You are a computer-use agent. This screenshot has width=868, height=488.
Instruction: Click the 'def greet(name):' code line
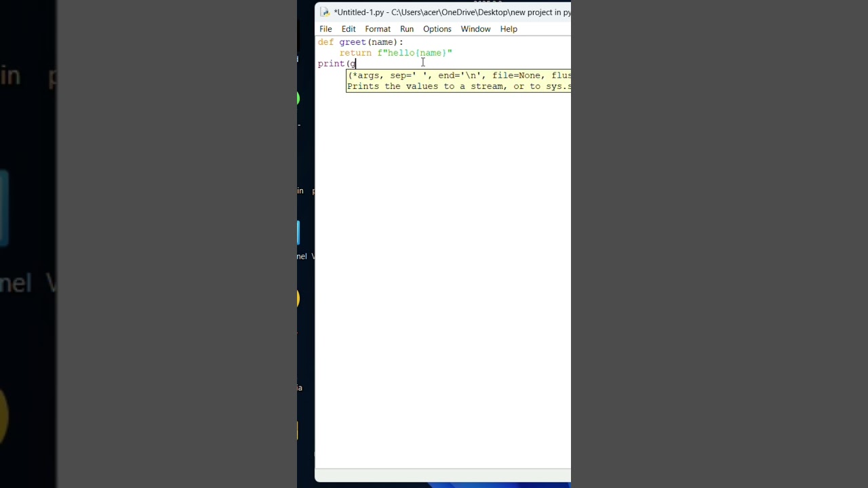360,42
